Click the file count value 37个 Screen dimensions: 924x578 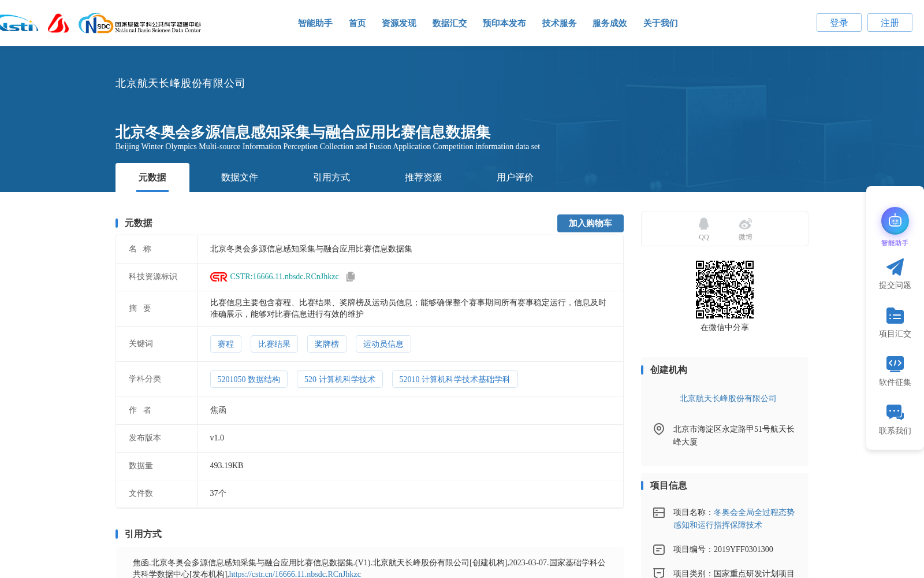pos(218,494)
